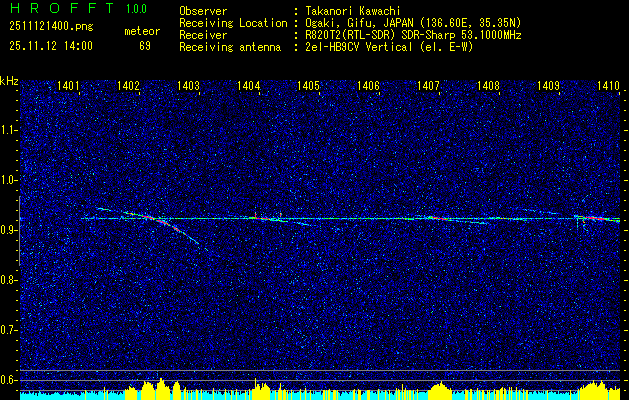This screenshot has height=400, width=629.
Task: Click the 1.1 kHz frequency label
Action: point(8,130)
